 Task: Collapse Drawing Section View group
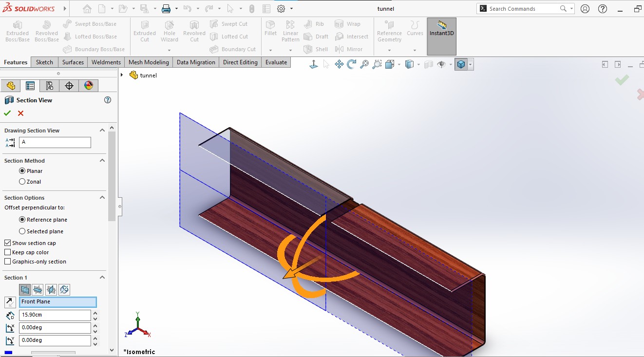pos(102,131)
